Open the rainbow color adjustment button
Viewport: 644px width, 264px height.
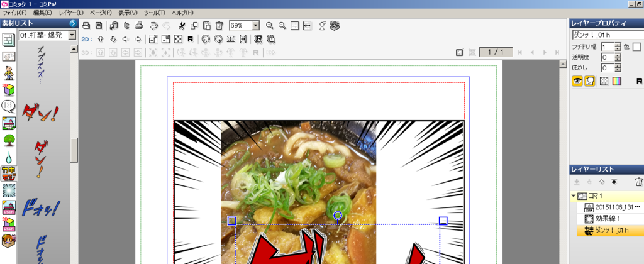[616, 81]
